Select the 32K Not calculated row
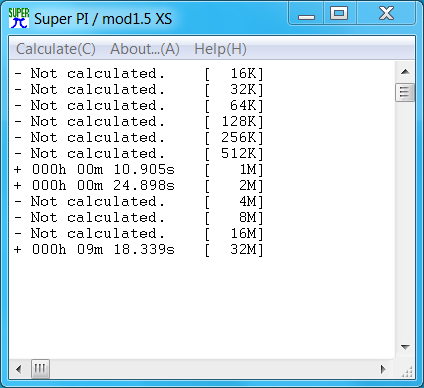 139,89
